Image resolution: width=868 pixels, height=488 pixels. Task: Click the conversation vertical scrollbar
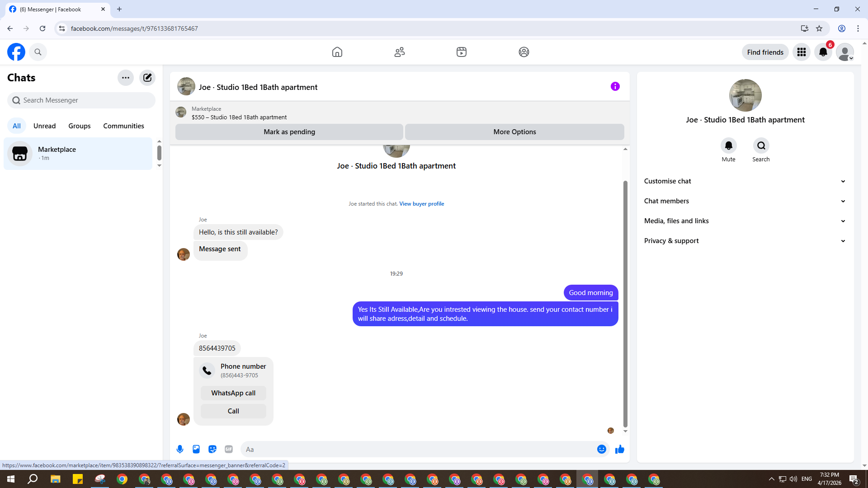[625, 303]
